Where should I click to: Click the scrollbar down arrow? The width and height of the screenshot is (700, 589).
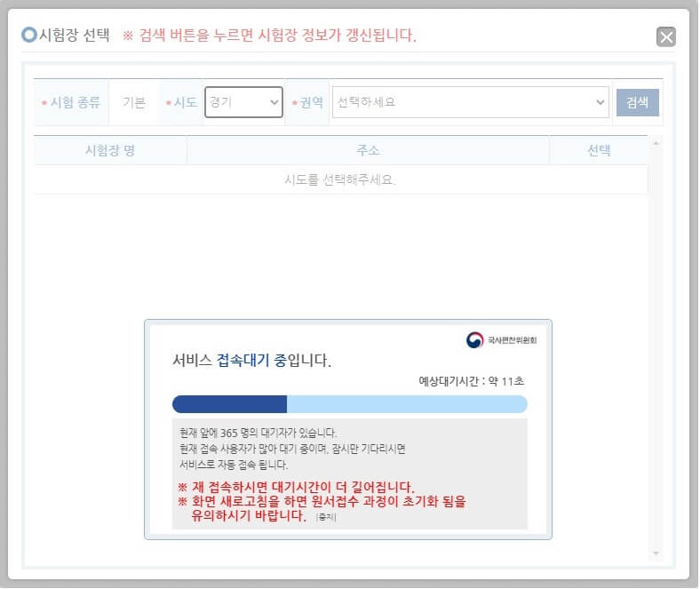(x=656, y=553)
